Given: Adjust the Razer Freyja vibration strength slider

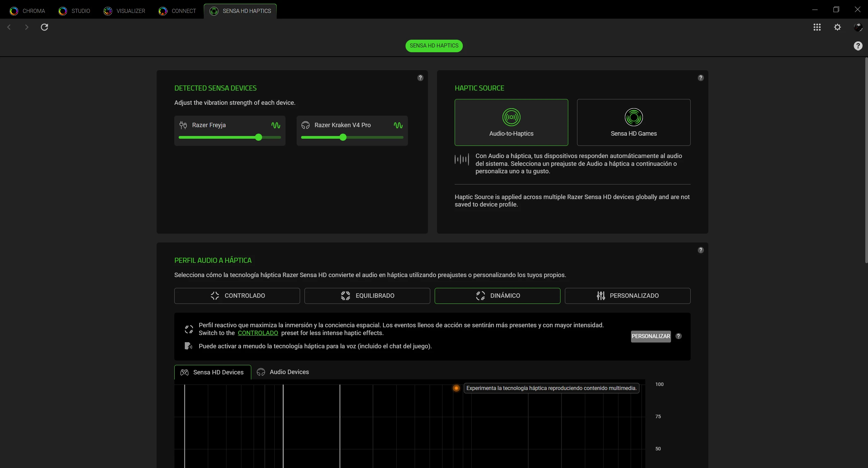Looking at the screenshot, I should click(230, 137).
